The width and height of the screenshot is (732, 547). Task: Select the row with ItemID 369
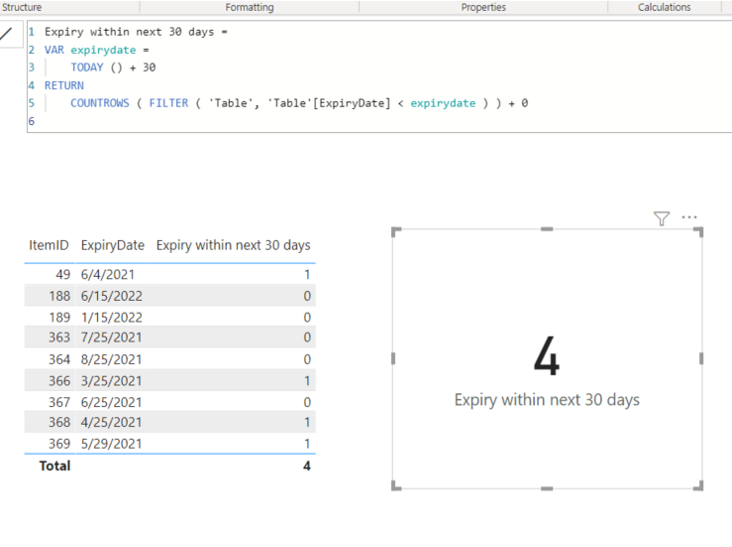coord(170,444)
